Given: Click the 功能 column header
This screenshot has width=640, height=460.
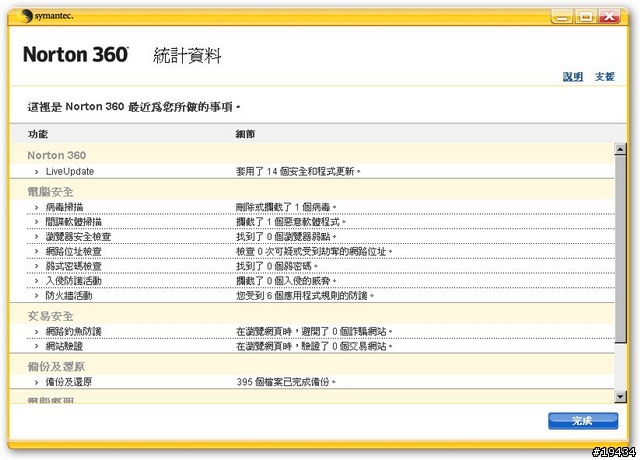Looking at the screenshot, I should 38,134.
